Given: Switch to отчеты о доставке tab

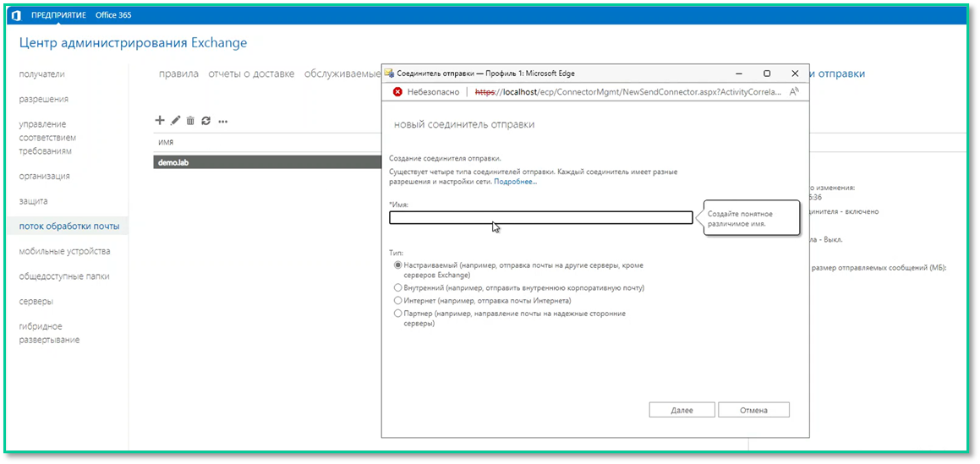Looking at the screenshot, I should (x=251, y=74).
